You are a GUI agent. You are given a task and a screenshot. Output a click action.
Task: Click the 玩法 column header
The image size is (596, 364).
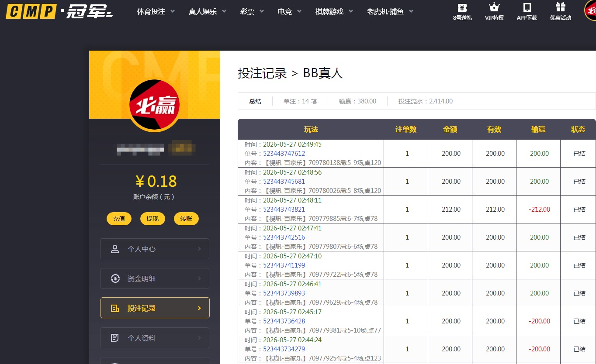pos(311,129)
